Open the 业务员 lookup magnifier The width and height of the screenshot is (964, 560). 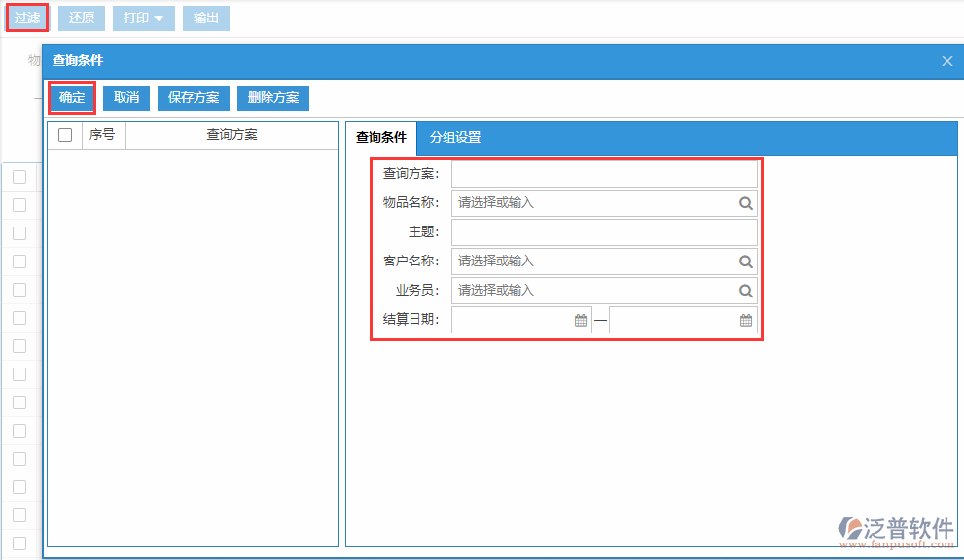[745, 290]
